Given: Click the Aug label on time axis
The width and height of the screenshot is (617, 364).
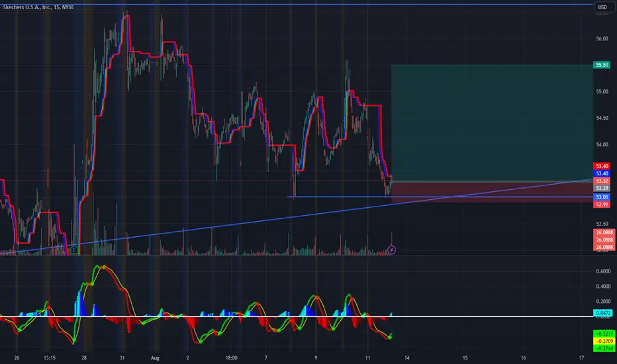Looking at the screenshot, I should tap(155, 358).
